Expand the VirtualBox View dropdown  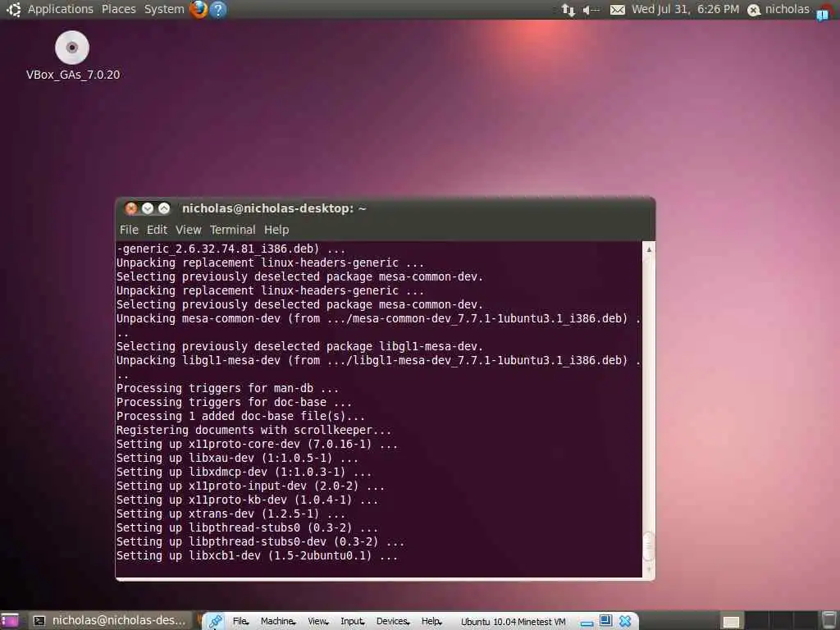pos(317,622)
